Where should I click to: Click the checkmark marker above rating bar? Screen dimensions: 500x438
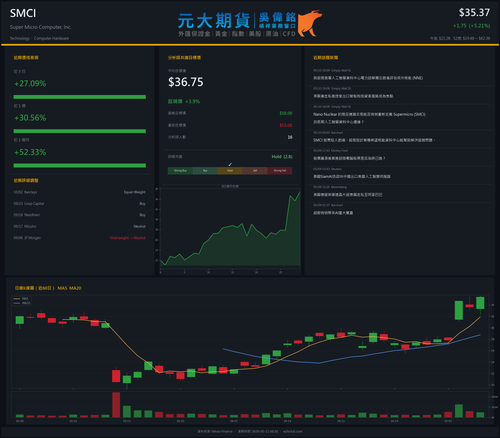click(x=230, y=164)
